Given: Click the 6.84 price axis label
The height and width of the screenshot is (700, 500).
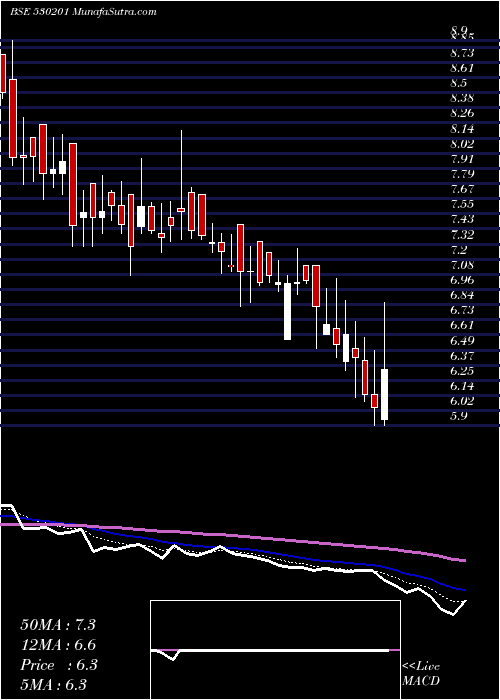Looking at the screenshot, I should tap(462, 295).
